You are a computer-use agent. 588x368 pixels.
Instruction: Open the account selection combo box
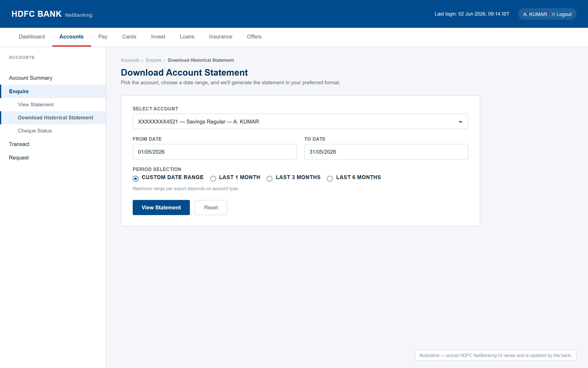(x=300, y=121)
